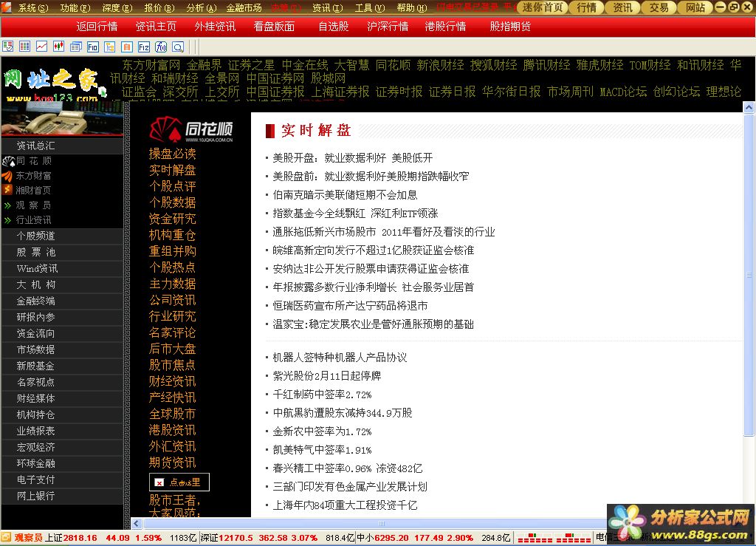Open headline 紫光股份2月11日起停牌
The image size is (756, 546).
[x=327, y=376]
